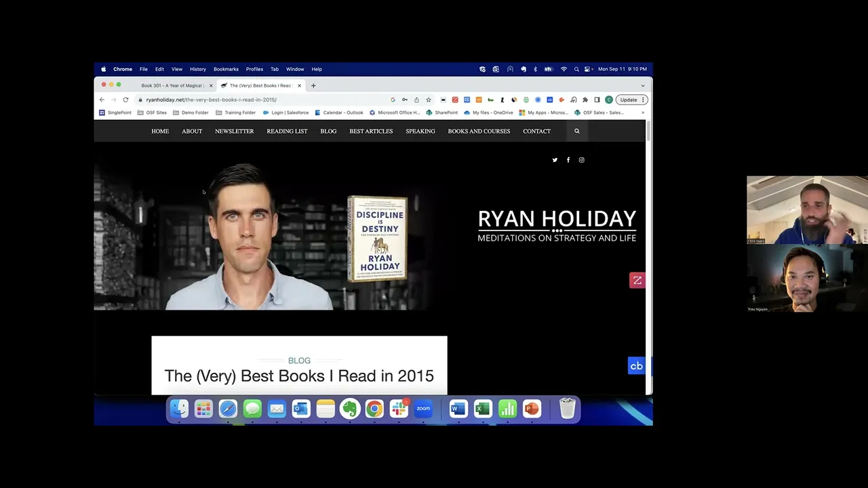Open the password key icon in address bar
The height and width of the screenshot is (488, 868).
pyautogui.click(x=405, y=100)
